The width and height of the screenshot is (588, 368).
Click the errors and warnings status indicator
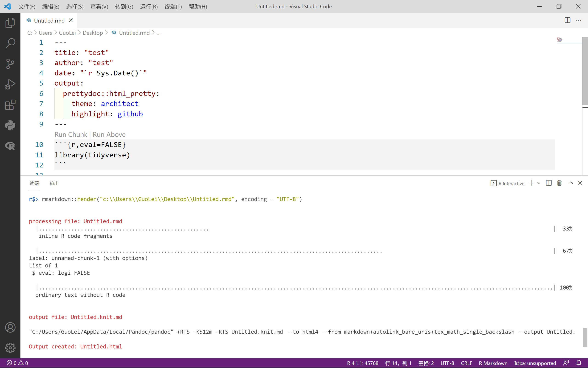(17, 363)
